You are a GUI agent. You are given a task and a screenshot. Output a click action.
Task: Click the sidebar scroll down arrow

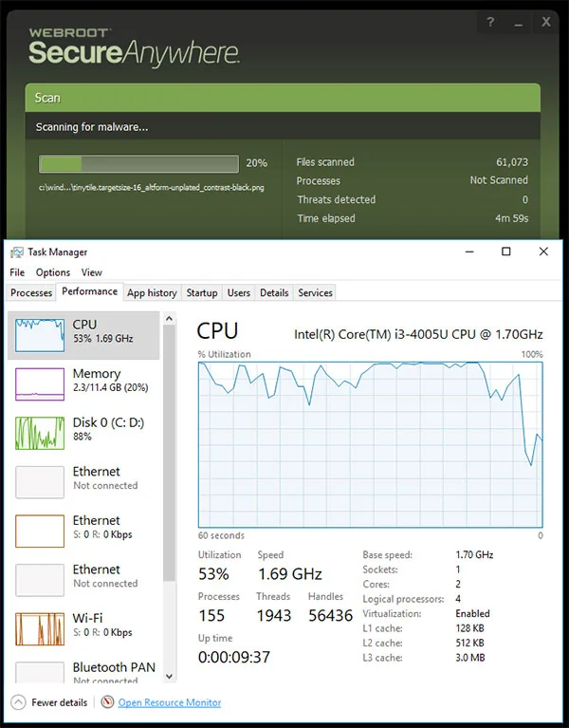(x=169, y=676)
